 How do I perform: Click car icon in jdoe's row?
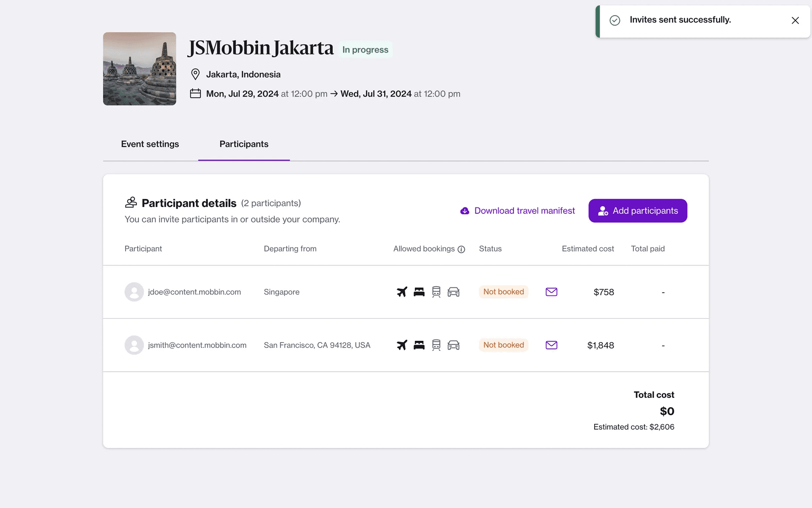[453, 292]
